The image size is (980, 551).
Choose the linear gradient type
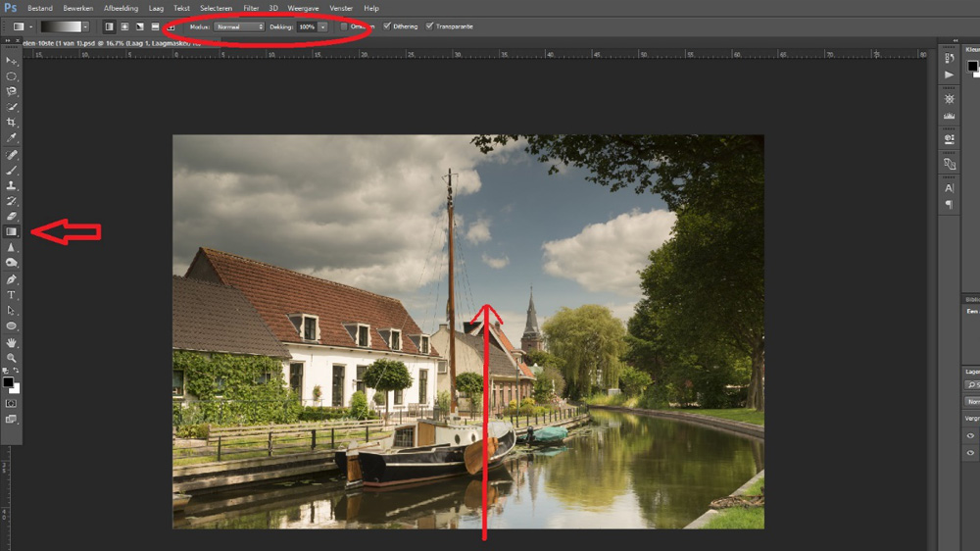tap(110, 26)
